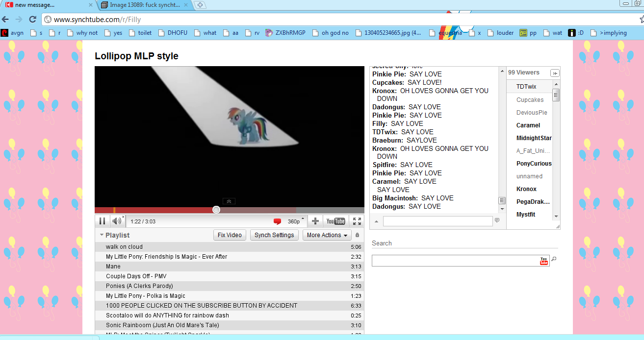Select 'Ponies (A Clerks Parody)' playlist entry
The height and width of the screenshot is (340, 644).
(229, 286)
